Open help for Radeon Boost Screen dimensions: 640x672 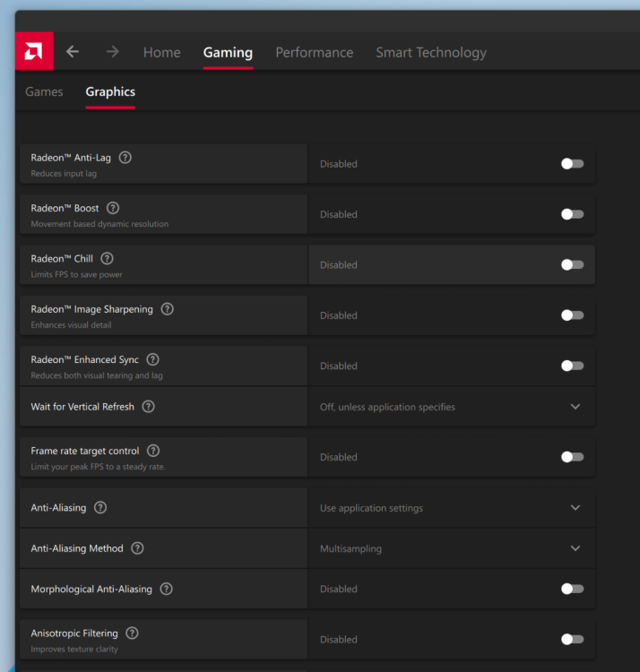pyautogui.click(x=113, y=208)
